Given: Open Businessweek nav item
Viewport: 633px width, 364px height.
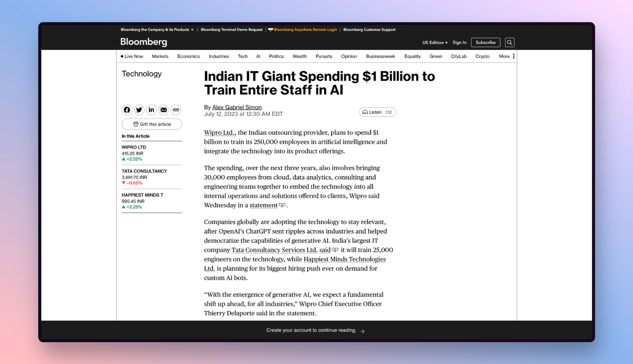Looking at the screenshot, I should [x=380, y=56].
